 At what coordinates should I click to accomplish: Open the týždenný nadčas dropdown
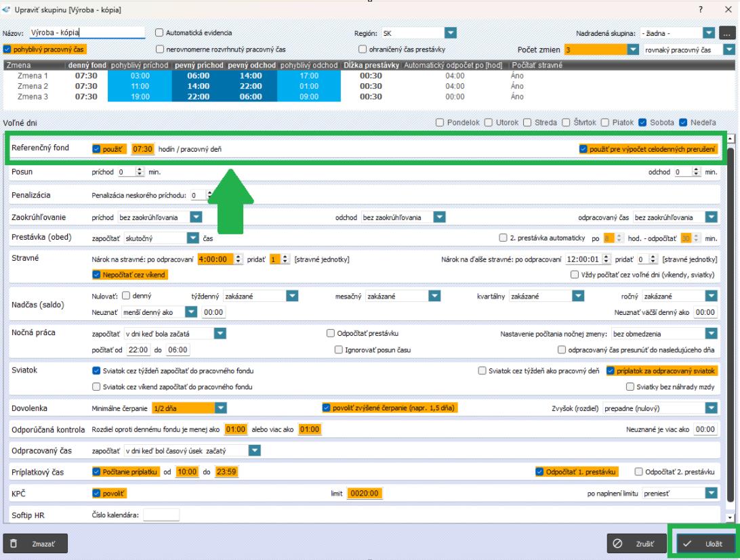point(292,296)
